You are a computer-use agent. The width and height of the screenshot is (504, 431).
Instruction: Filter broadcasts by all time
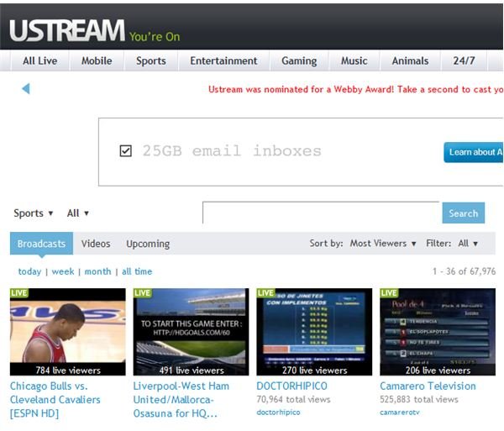click(x=137, y=271)
